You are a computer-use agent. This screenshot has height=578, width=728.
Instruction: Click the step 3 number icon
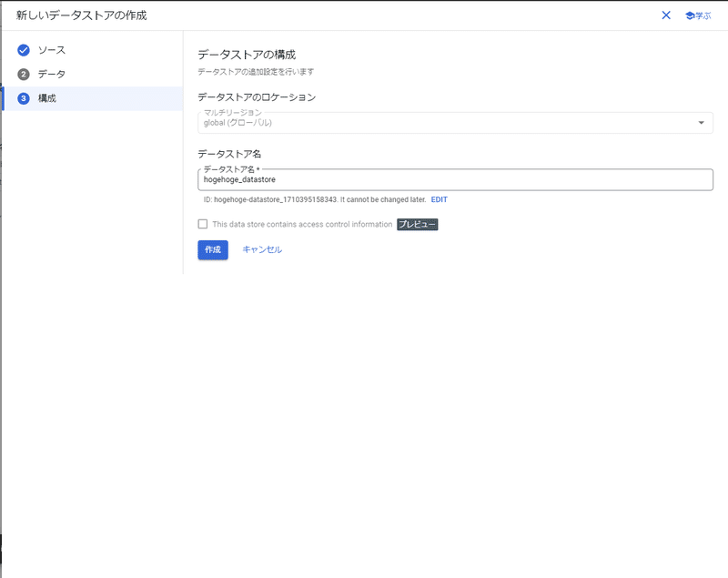(x=24, y=98)
